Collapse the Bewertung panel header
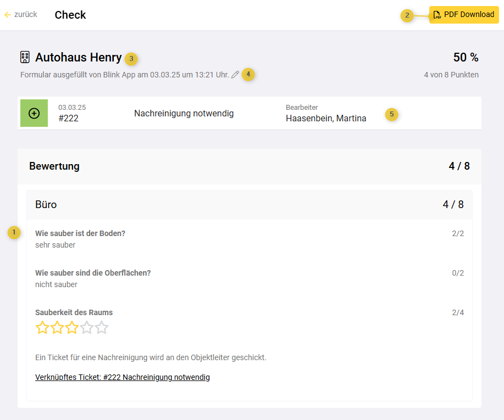The height and width of the screenshot is (420, 504). [250, 166]
